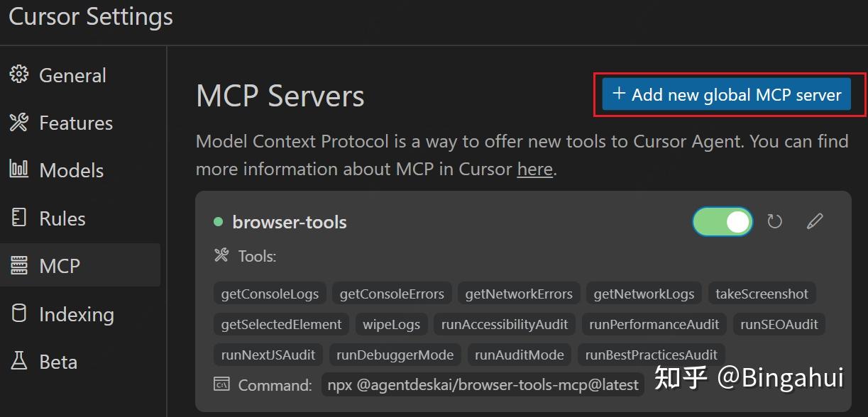
Task: Click the getConsoleLogs tool tag
Action: [x=270, y=294]
